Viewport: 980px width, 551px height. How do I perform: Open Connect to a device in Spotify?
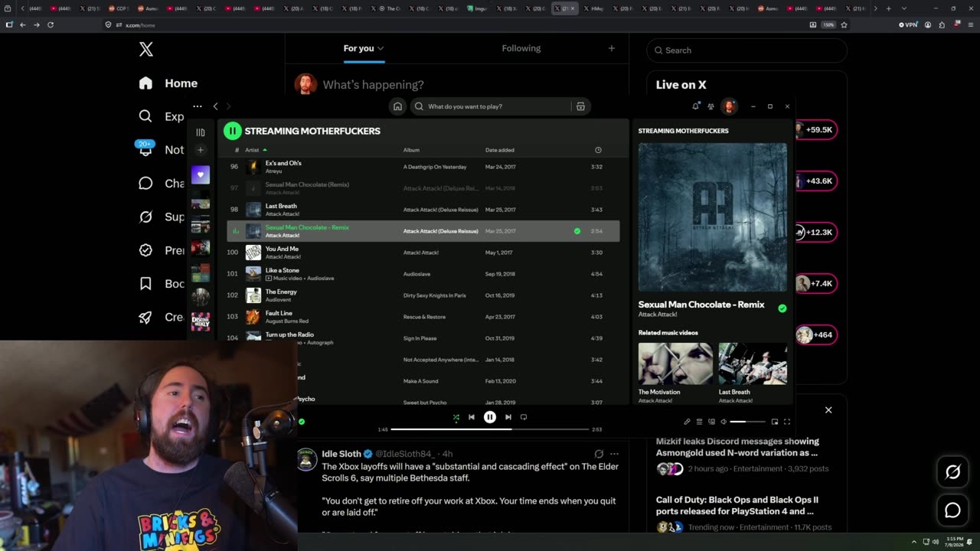[x=711, y=422]
